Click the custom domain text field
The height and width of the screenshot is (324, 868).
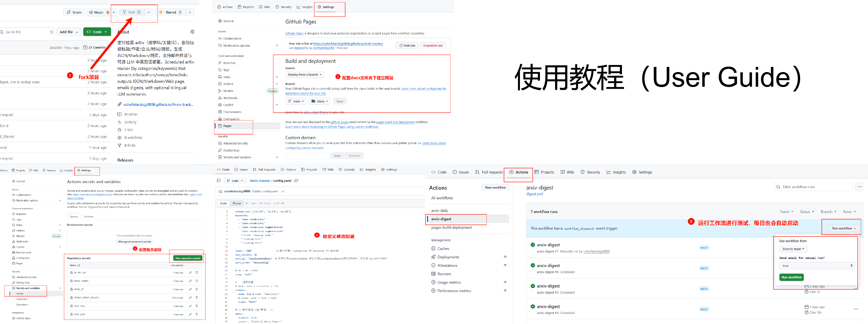click(307, 156)
